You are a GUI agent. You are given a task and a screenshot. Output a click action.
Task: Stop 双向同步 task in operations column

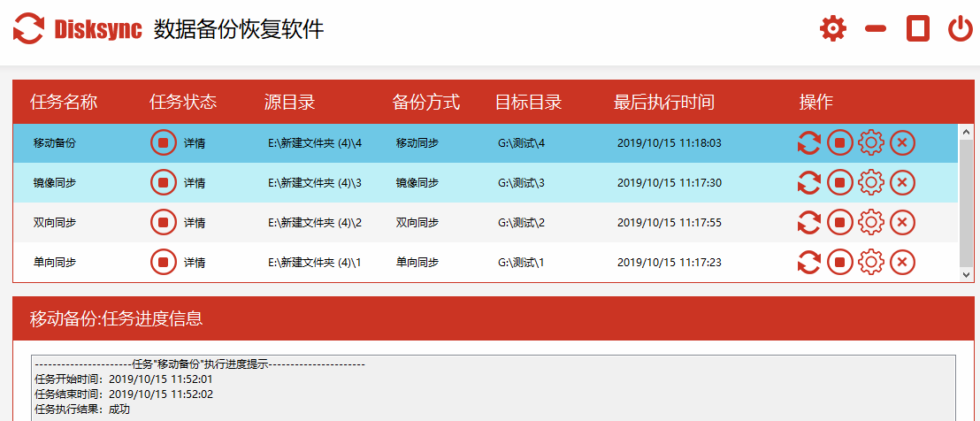840,222
